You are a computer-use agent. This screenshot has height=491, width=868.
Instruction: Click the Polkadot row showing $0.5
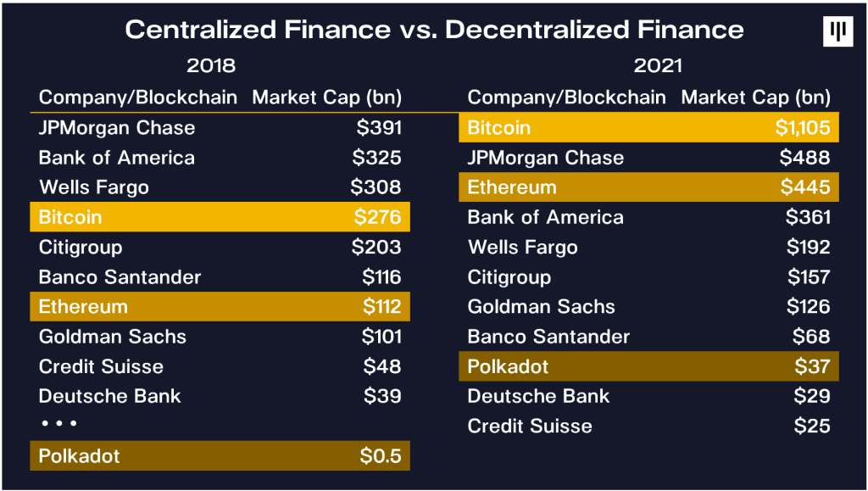pos(220,456)
